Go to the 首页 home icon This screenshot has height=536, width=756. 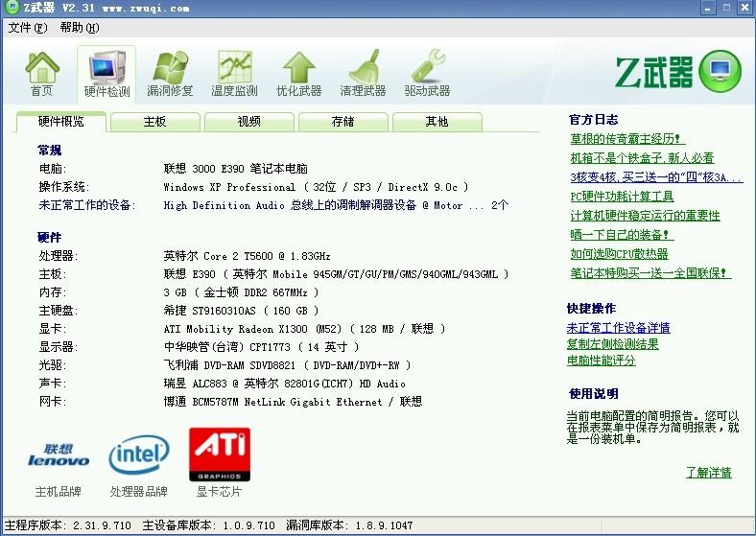tap(42, 74)
